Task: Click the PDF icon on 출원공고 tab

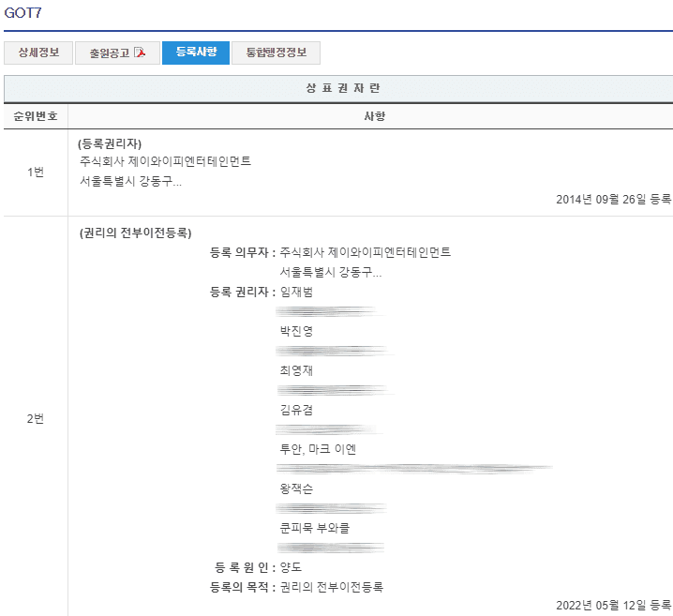Action: point(140,53)
